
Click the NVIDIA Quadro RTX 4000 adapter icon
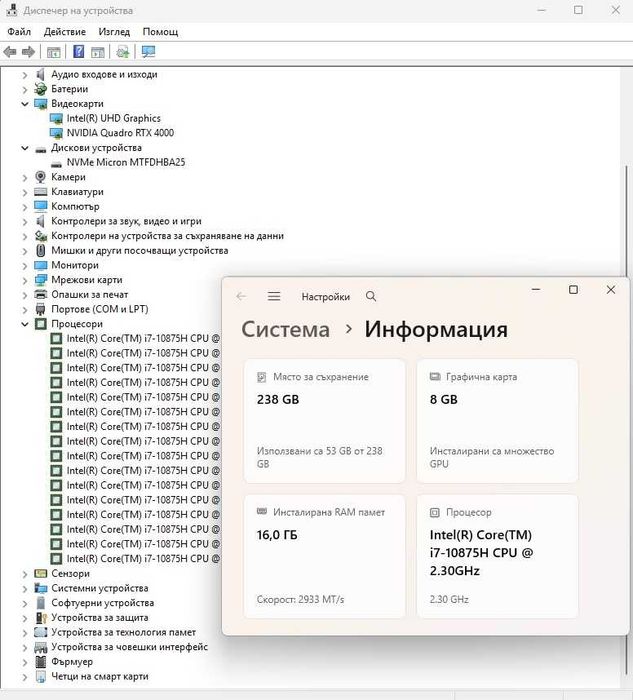[56, 133]
